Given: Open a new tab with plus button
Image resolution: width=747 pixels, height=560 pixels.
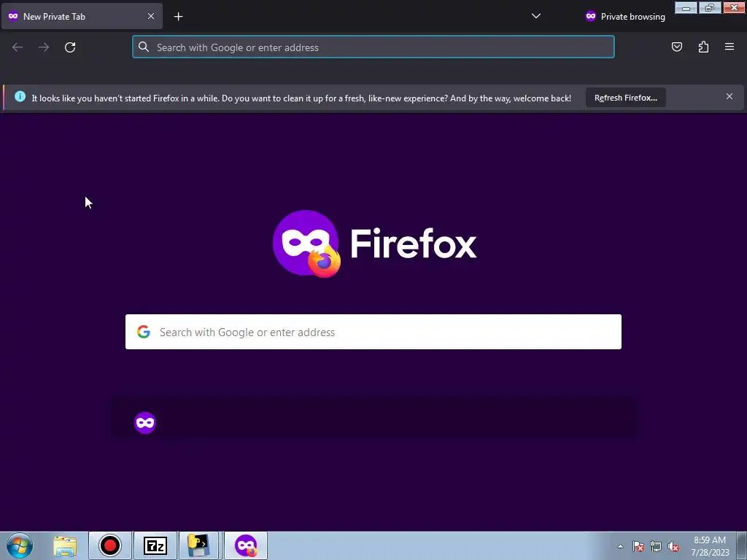Looking at the screenshot, I should [x=178, y=17].
